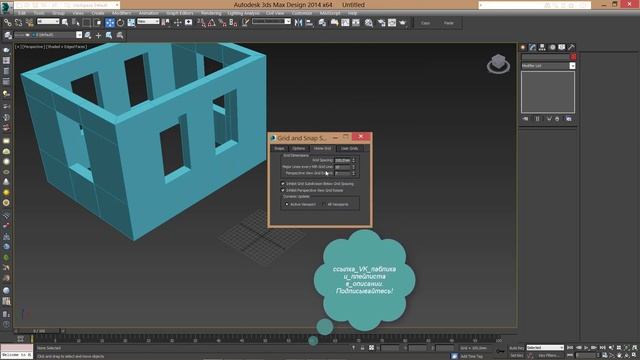The width and height of the screenshot is (640, 360).
Task: Open the Rendering menu
Action: click(x=211, y=13)
